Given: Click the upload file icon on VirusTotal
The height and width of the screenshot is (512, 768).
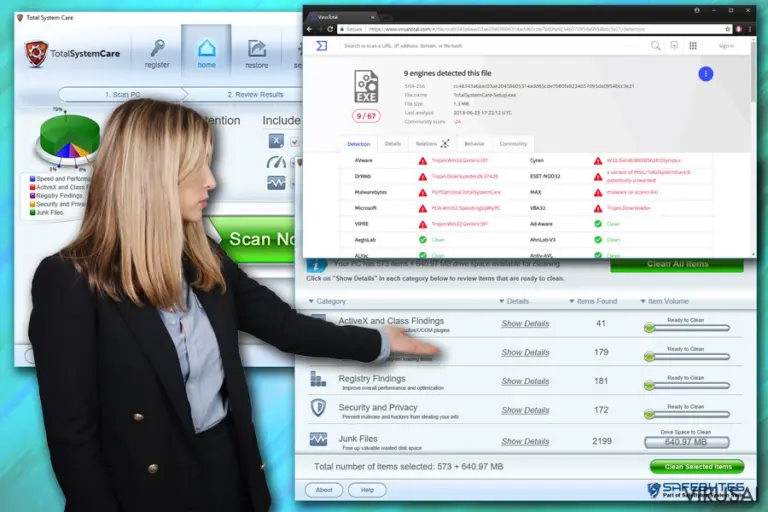Looking at the screenshot, I should (x=674, y=46).
